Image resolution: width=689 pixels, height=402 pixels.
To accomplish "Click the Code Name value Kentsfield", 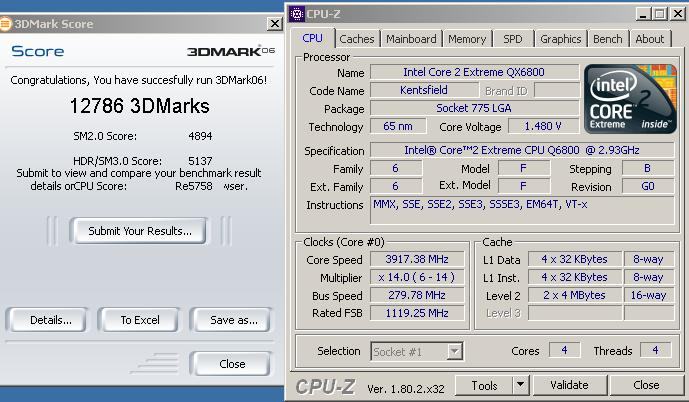I will (424, 90).
